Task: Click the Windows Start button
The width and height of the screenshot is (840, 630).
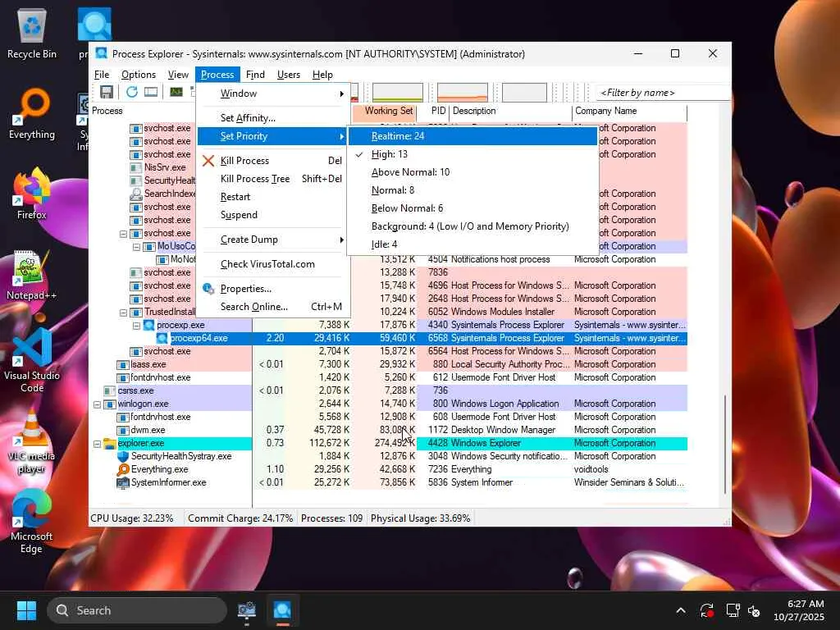Action: pyautogui.click(x=26, y=610)
